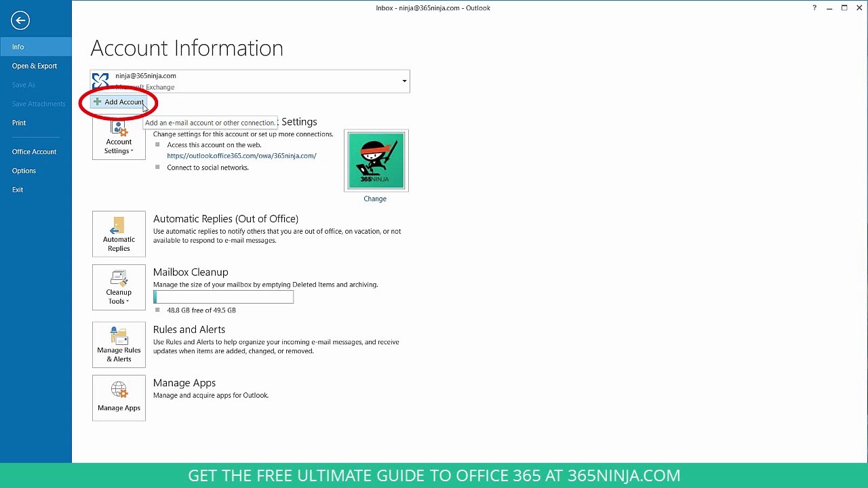Image resolution: width=868 pixels, height=488 pixels.
Task: Click the 'Manage Apps' section heading
Action: pos(184,383)
